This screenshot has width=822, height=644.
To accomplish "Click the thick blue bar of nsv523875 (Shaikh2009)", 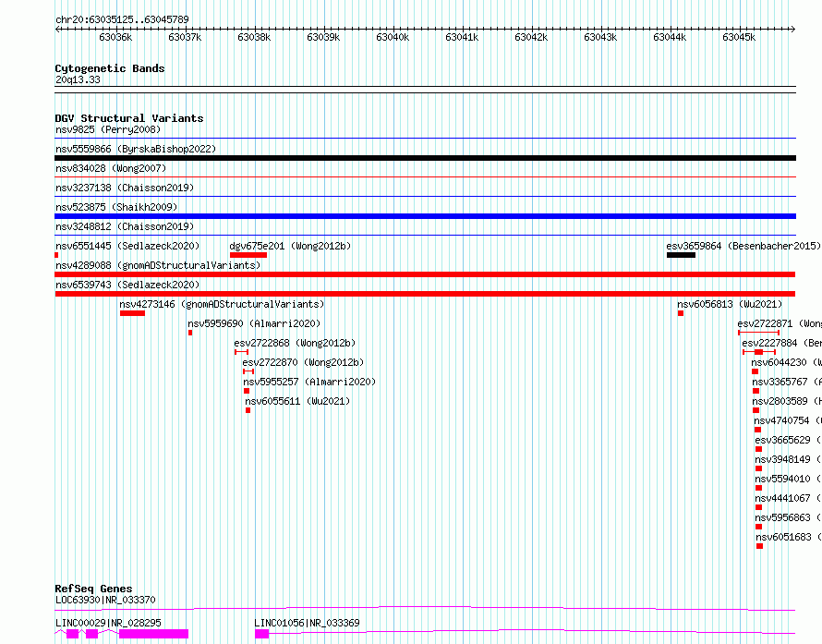I will pos(425,216).
